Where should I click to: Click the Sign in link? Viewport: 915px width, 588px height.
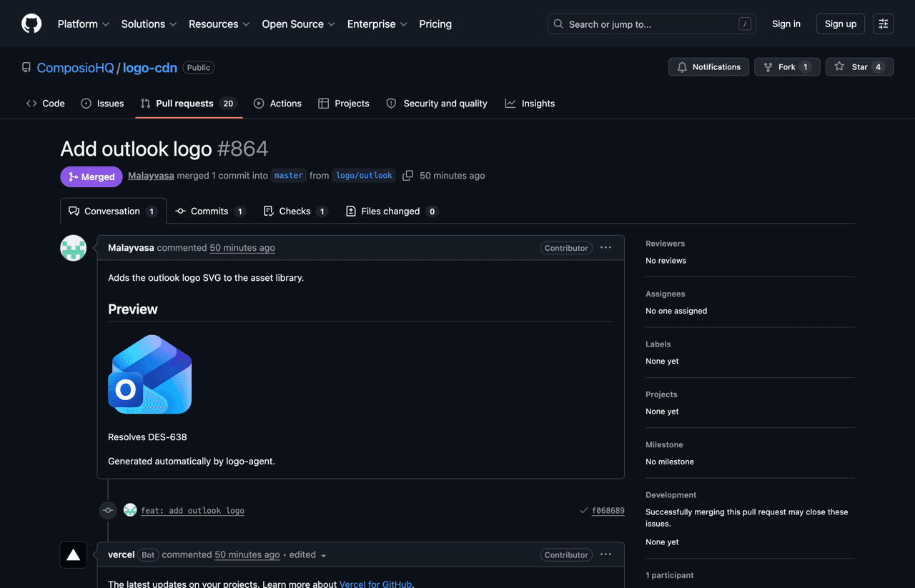point(786,24)
